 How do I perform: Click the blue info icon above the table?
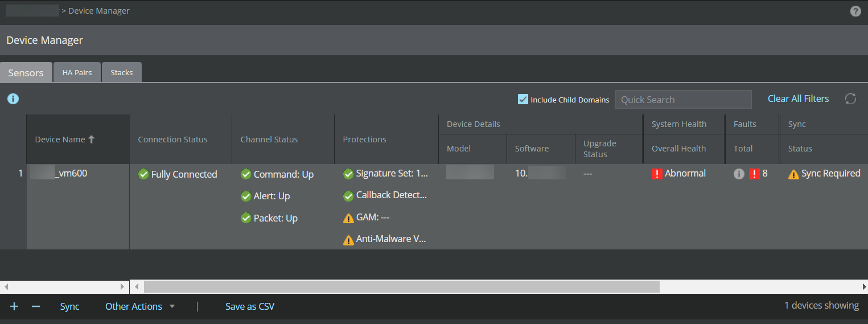[x=13, y=99]
